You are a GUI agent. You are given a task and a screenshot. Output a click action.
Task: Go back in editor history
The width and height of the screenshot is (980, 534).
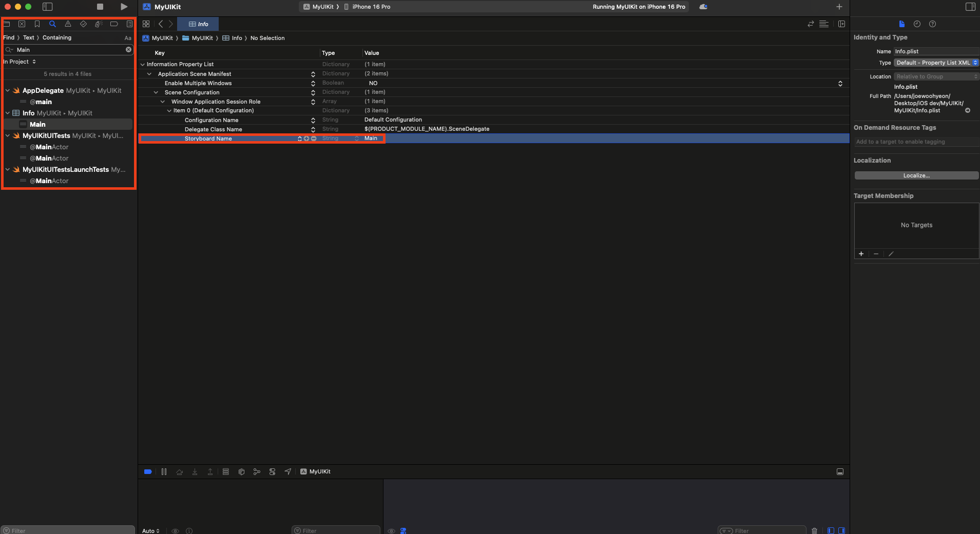[x=161, y=24]
